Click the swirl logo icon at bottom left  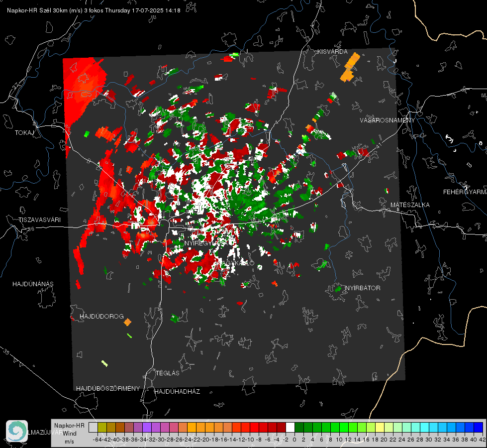(17, 431)
